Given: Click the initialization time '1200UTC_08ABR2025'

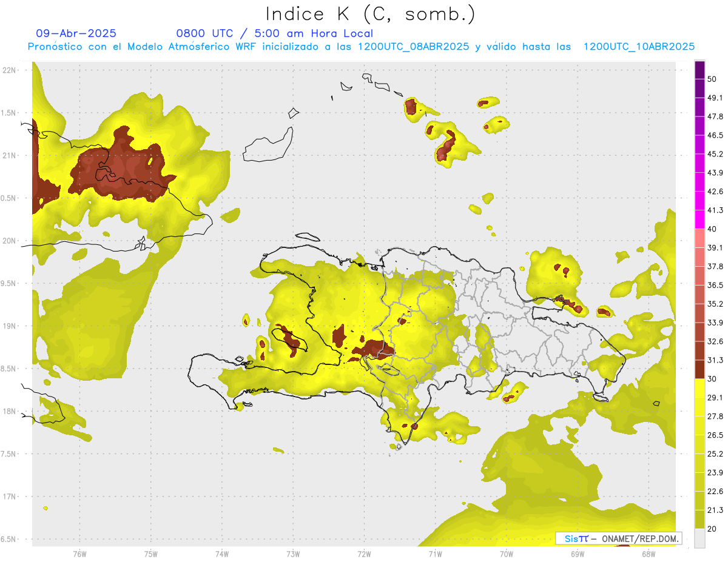Looking at the screenshot, I should pos(413,47).
